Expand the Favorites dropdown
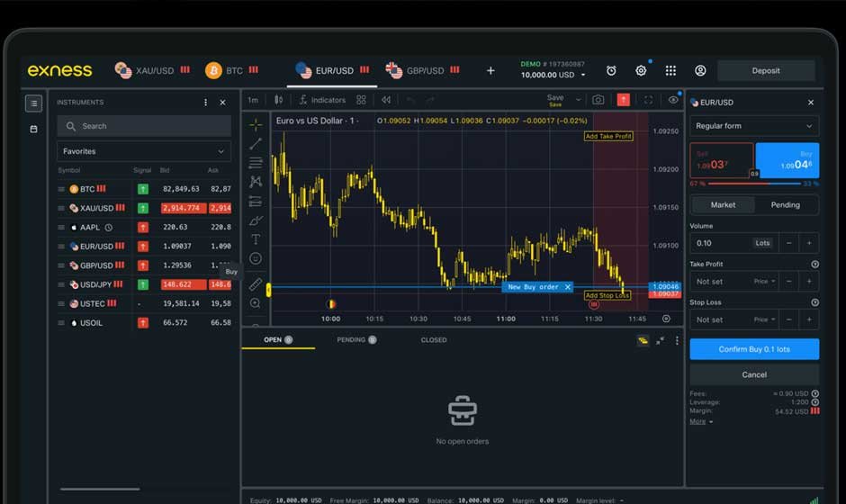 point(143,151)
